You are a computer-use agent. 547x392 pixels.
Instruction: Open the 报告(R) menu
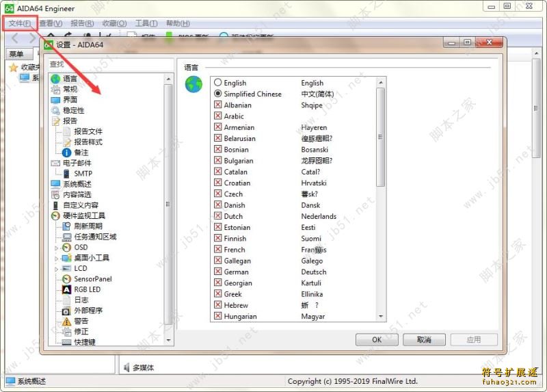82,23
